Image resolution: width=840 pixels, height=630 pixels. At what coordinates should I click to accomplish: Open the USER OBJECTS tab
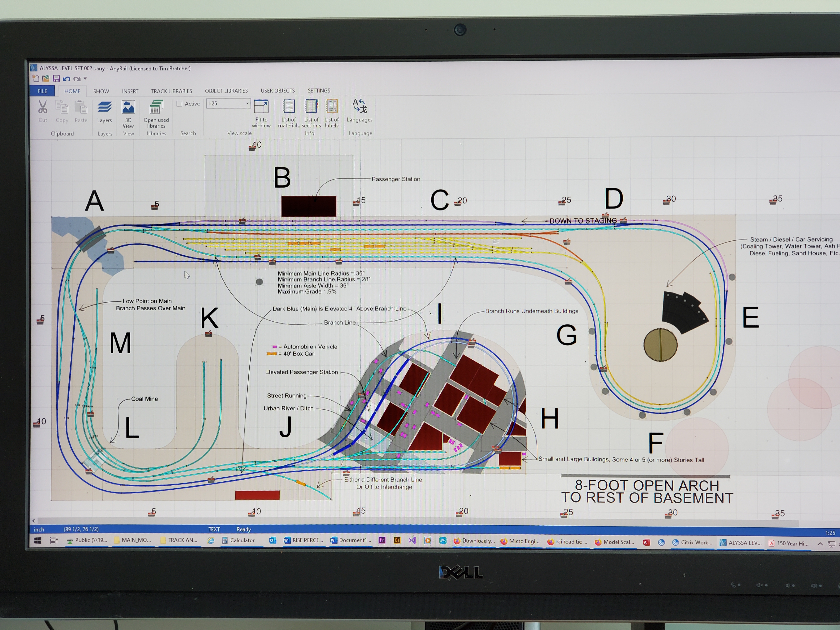pos(277,90)
